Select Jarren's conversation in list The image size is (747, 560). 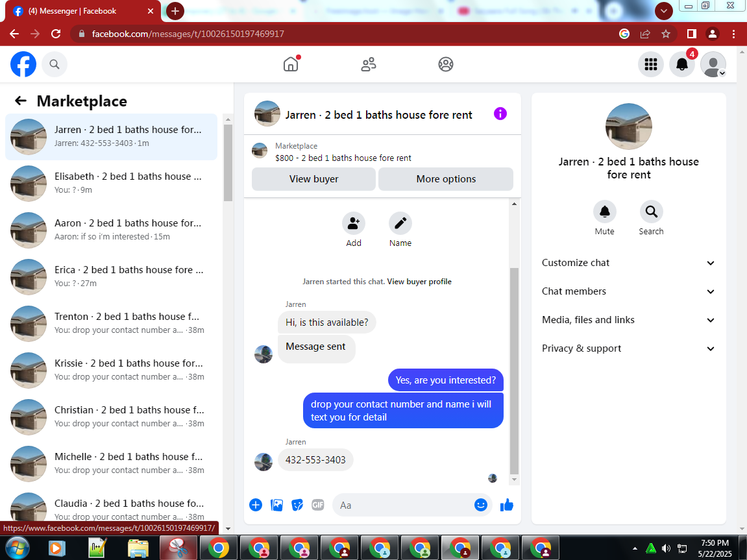tap(111, 137)
